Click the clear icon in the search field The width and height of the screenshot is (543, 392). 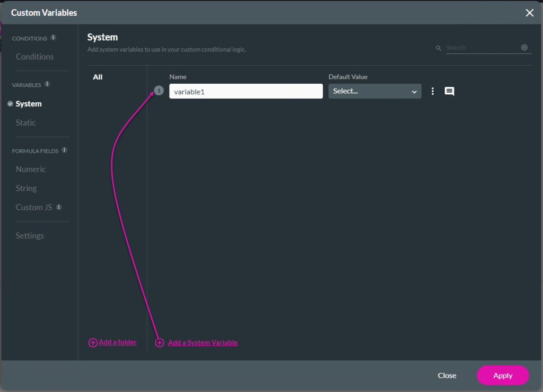pyautogui.click(x=524, y=48)
